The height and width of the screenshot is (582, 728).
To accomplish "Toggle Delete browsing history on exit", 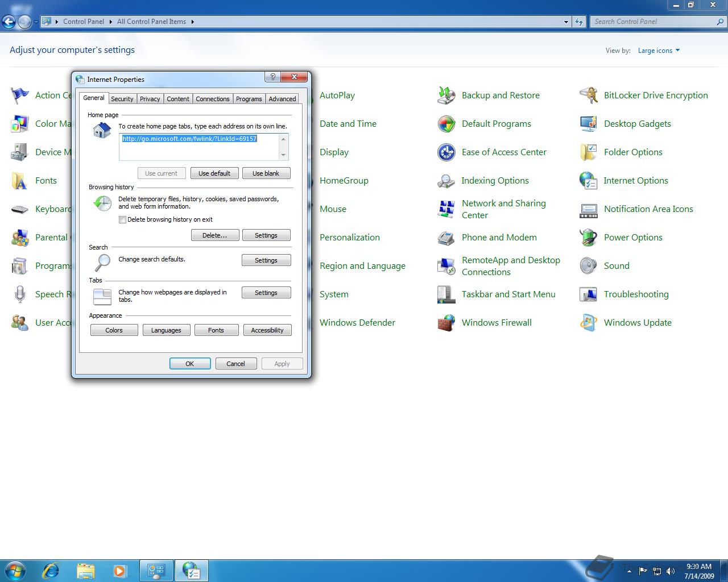I will (122, 219).
